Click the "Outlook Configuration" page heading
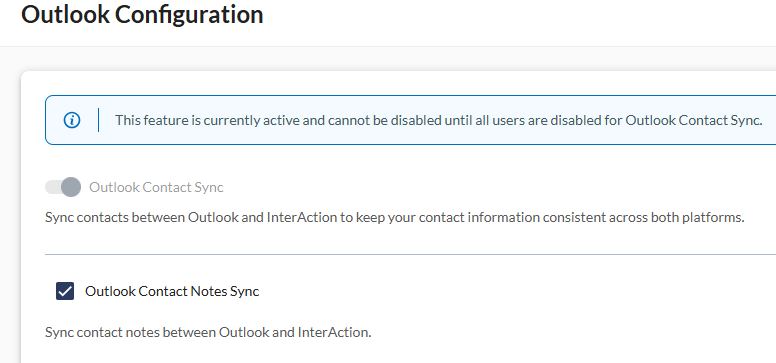This screenshot has height=363, width=776. (x=142, y=14)
